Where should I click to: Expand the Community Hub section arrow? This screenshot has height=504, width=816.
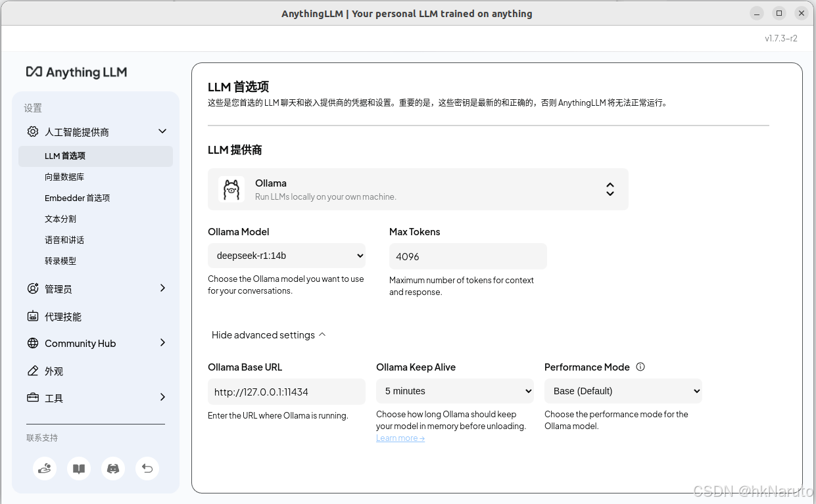pyautogui.click(x=162, y=342)
